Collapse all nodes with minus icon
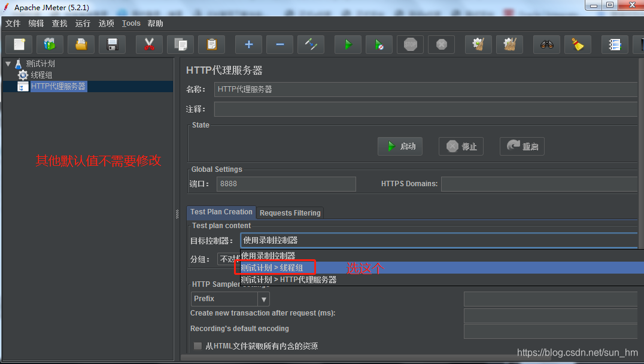 [x=280, y=44]
